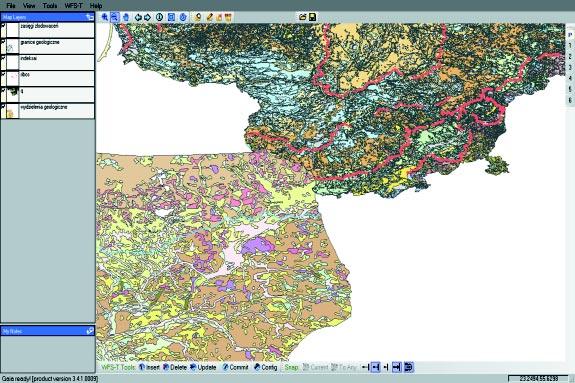The width and height of the screenshot is (575, 383).
Task: Click the Insert WFS-T button
Action: (x=149, y=367)
